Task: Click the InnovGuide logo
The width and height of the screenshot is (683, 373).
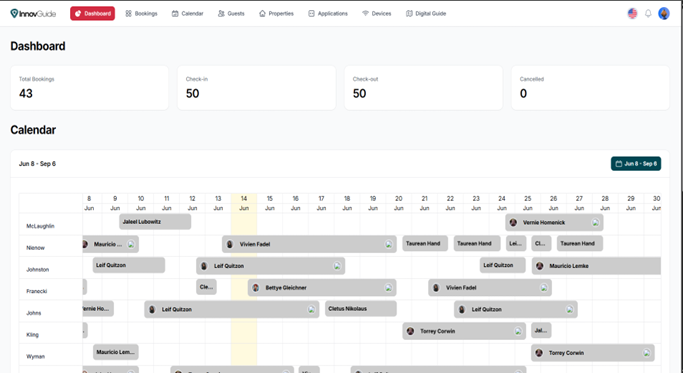Action: (x=33, y=14)
